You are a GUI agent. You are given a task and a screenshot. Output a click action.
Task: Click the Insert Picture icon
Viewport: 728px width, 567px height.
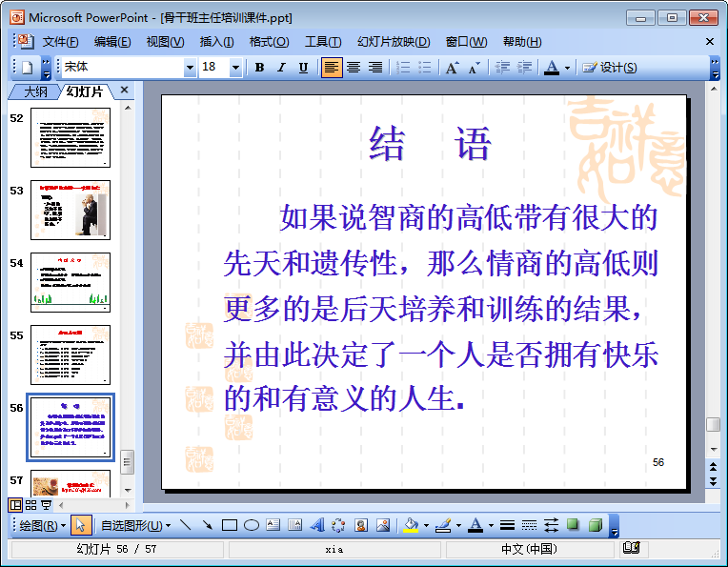(x=383, y=525)
